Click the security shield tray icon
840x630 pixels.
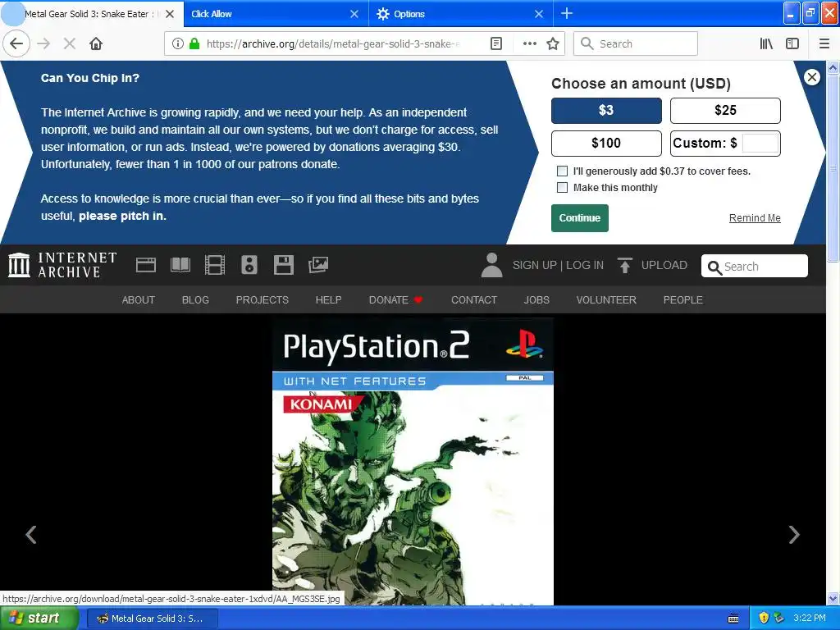coord(764,619)
